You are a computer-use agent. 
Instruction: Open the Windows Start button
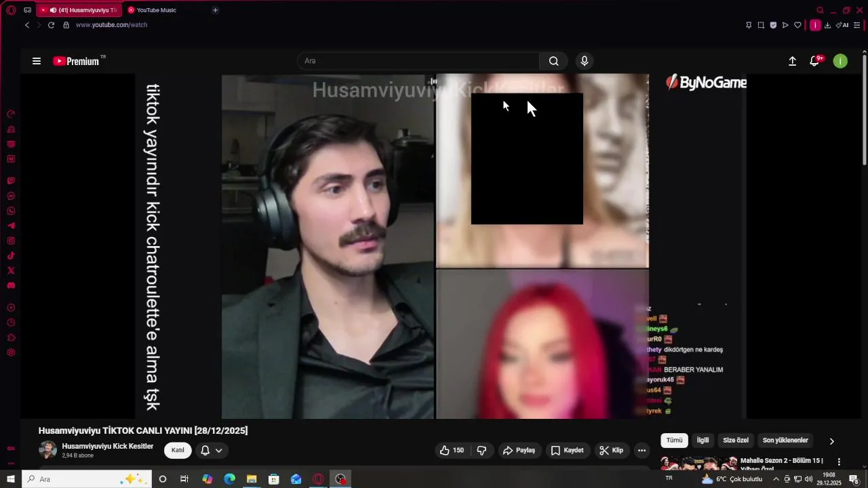(x=11, y=479)
